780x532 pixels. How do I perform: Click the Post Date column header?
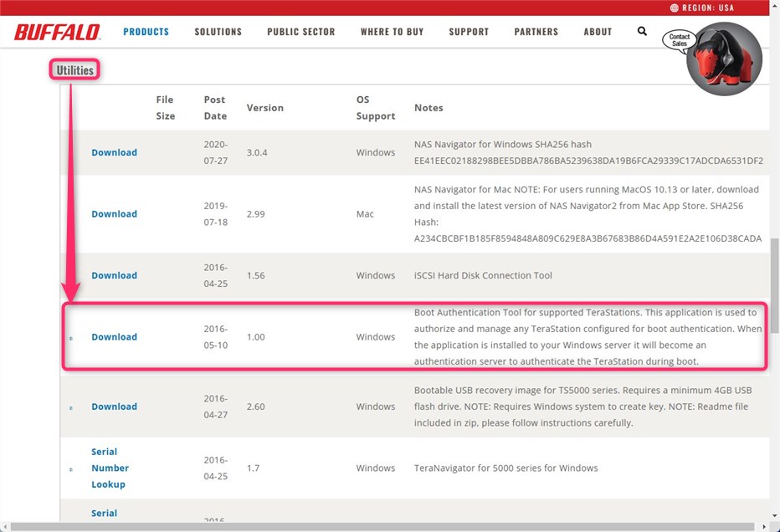point(215,107)
